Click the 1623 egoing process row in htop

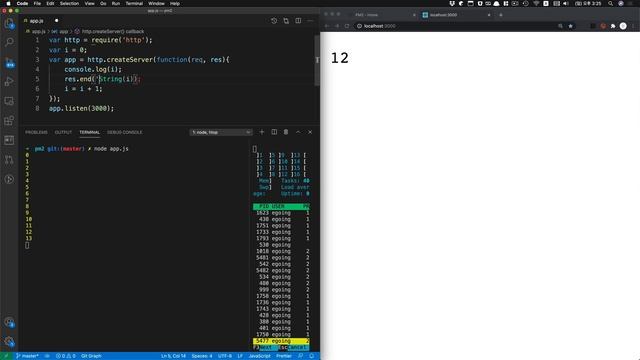point(281,213)
